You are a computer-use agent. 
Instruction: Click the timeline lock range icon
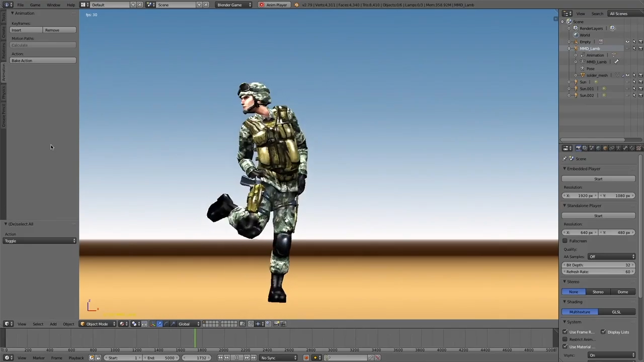(99, 358)
